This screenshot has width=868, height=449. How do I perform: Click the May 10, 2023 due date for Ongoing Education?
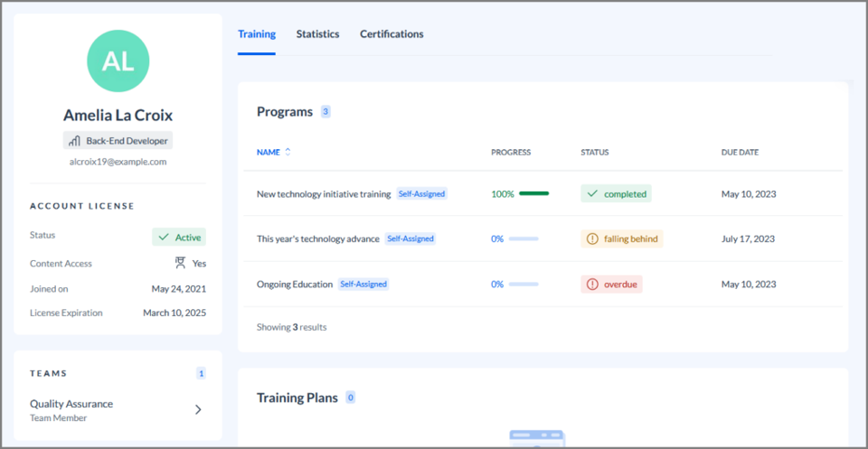[x=749, y=285]
